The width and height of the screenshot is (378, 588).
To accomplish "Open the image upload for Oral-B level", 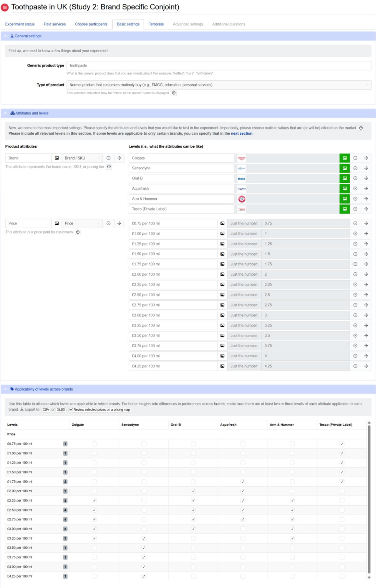I will pos(344,178).
